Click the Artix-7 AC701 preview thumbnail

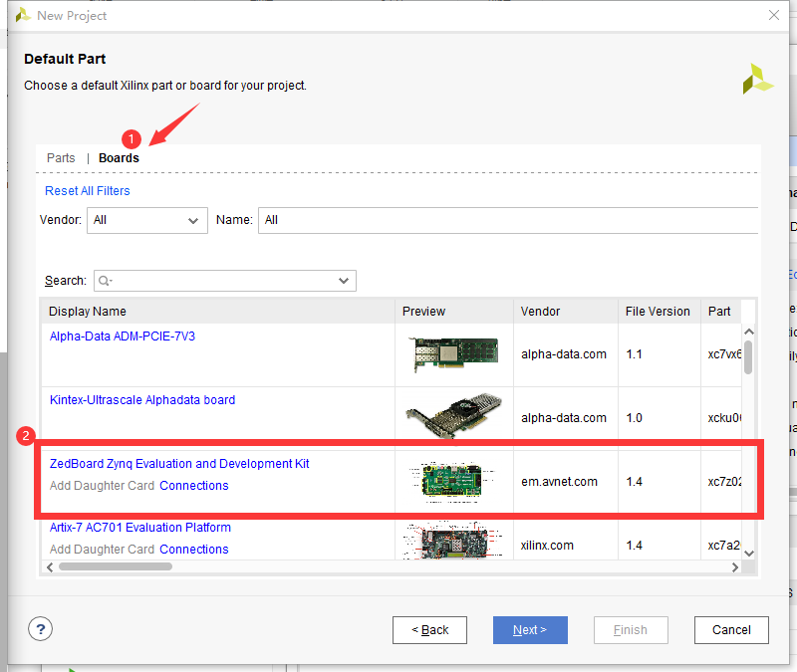[x=452, y=541]
